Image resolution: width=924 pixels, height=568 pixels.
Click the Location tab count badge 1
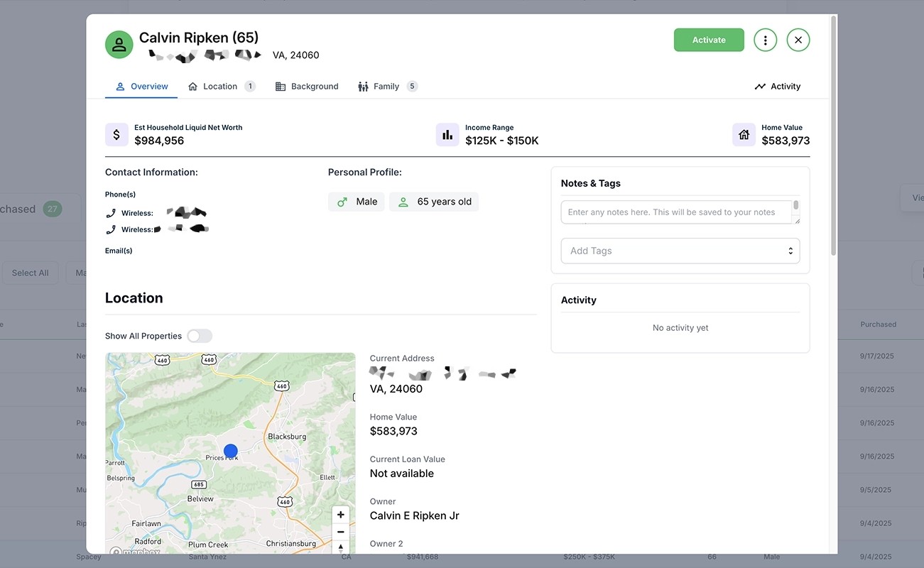click(x=250, y=86)
